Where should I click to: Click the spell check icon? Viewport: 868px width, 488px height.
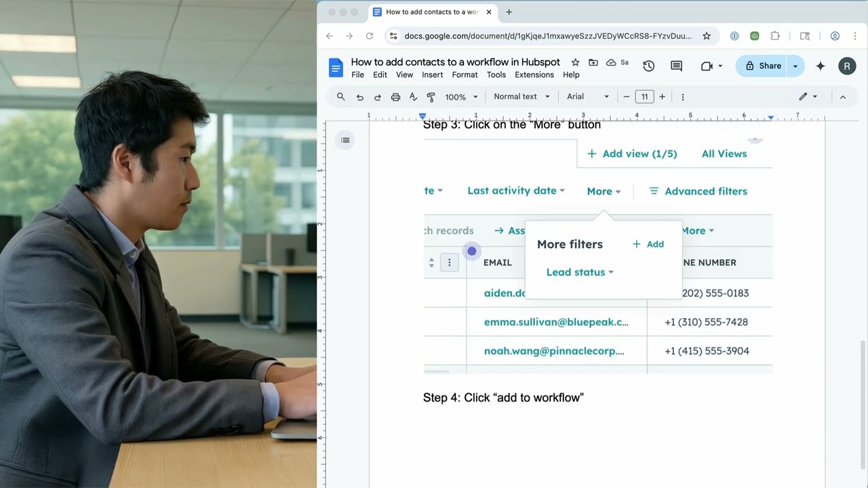pos(413,97)
